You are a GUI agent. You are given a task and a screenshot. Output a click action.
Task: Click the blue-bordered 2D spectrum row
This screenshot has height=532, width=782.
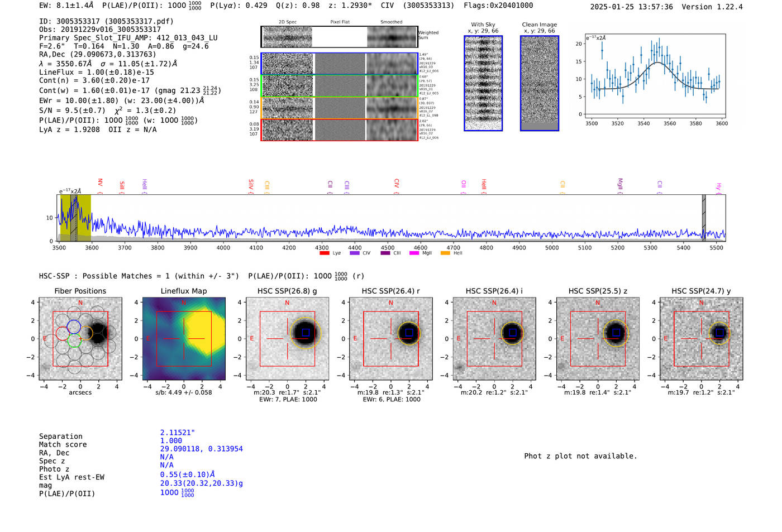tap(339, 64)
